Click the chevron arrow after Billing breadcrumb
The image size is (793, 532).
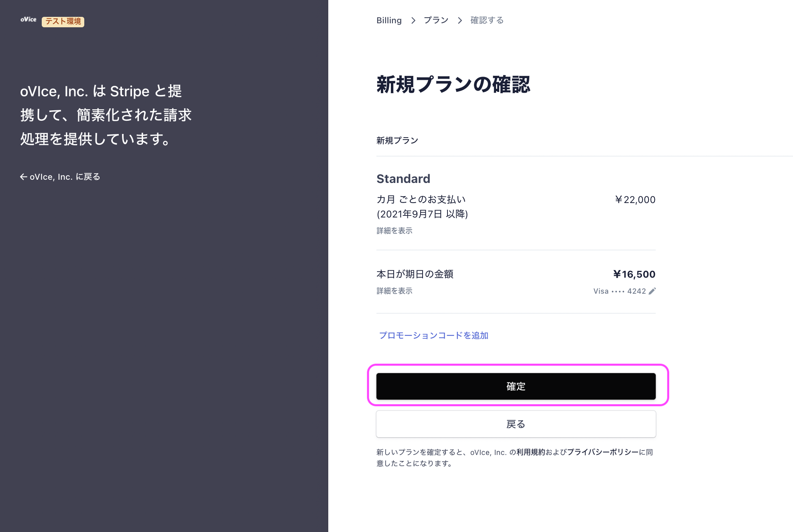[x=413, y=20]
